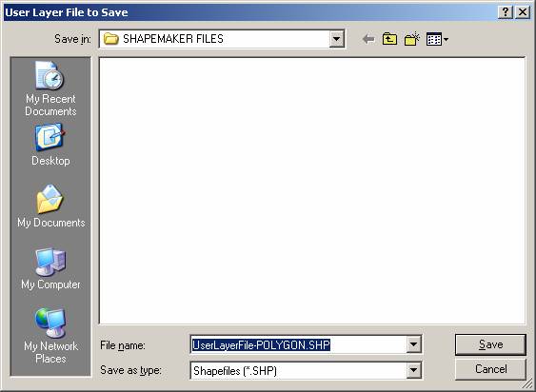Go up one folder level
Image resolution: width=536 pixels, height=392 pixels.
(x=389, y=39)
